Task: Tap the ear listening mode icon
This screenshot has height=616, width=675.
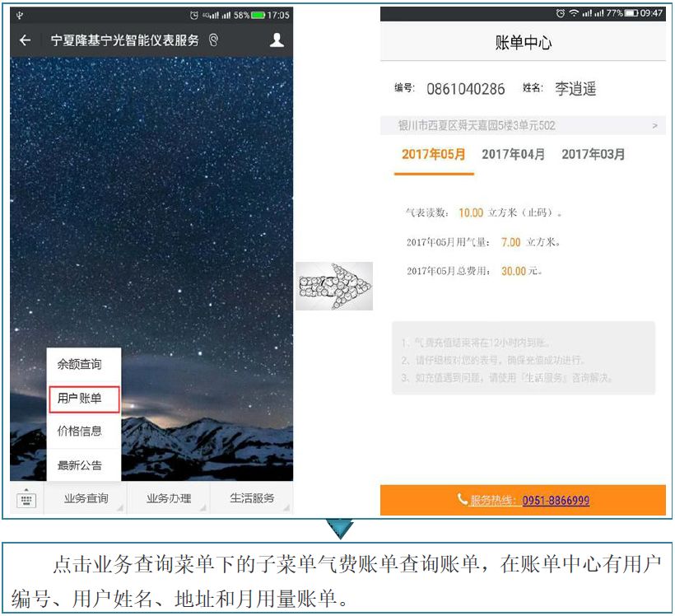Action: click(x=214, y=40)
